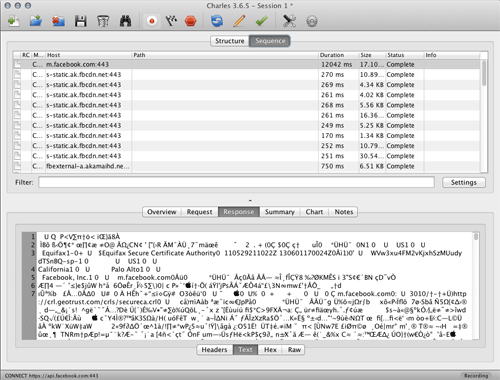The height and width of the screenshot is (380, 500).
Task: Open the Notes tab
Action: [x=344, y=212]
